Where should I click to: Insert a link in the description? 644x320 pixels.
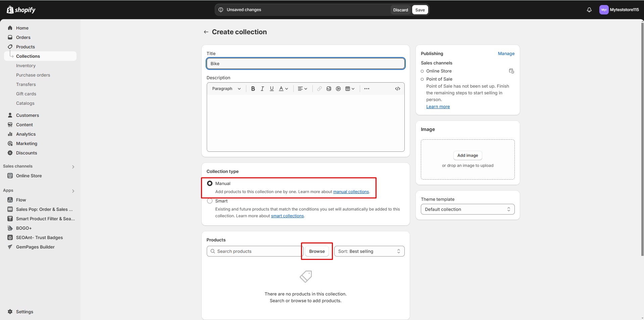coord(319,88)
